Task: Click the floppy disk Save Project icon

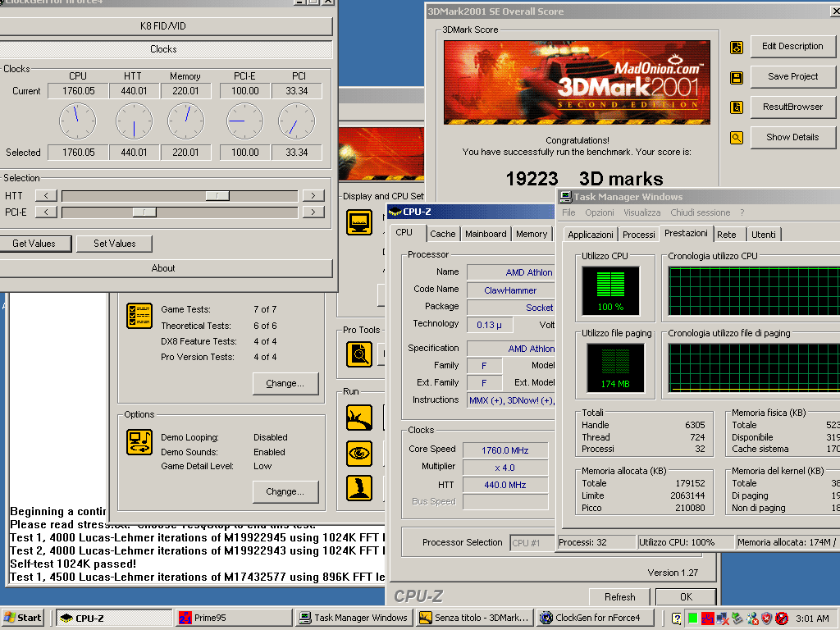Action: click(737, 78)
